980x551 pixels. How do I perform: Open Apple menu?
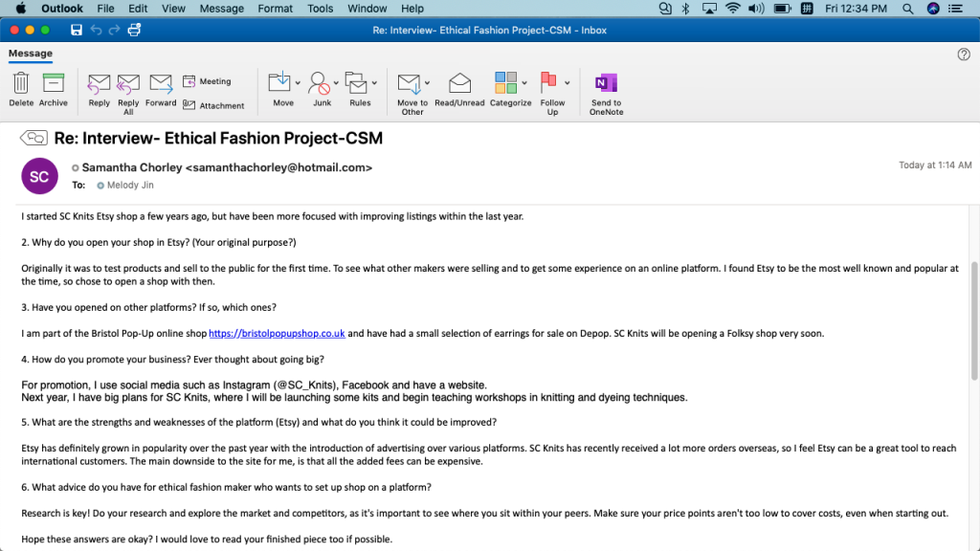tap(21, 9)
